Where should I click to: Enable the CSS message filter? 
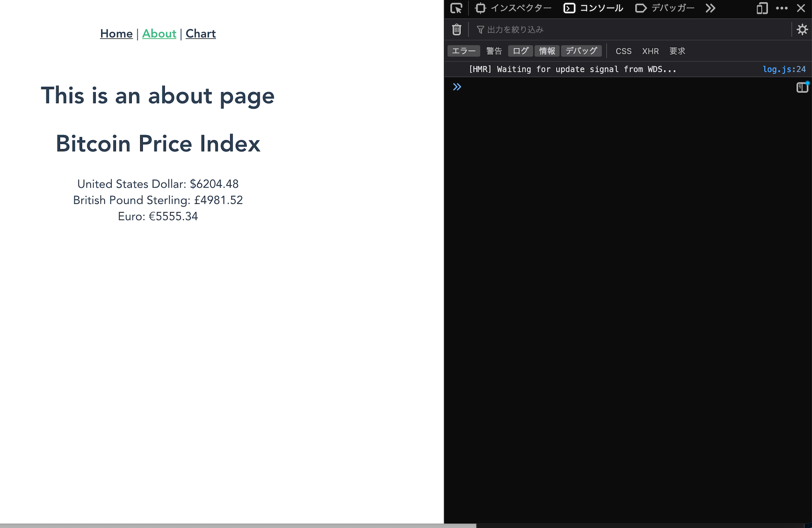click(x=623, y=51)
